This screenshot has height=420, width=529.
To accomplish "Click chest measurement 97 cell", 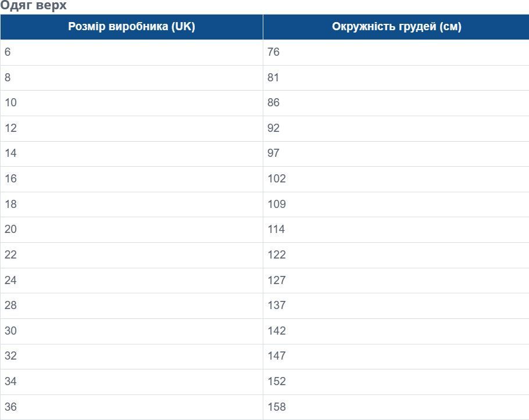I will [x=273, y=153].
